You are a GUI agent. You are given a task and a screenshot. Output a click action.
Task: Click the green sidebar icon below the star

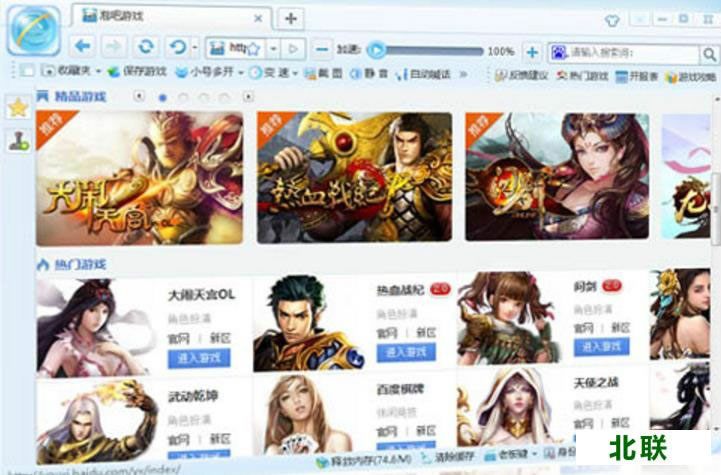coord(17,141)
